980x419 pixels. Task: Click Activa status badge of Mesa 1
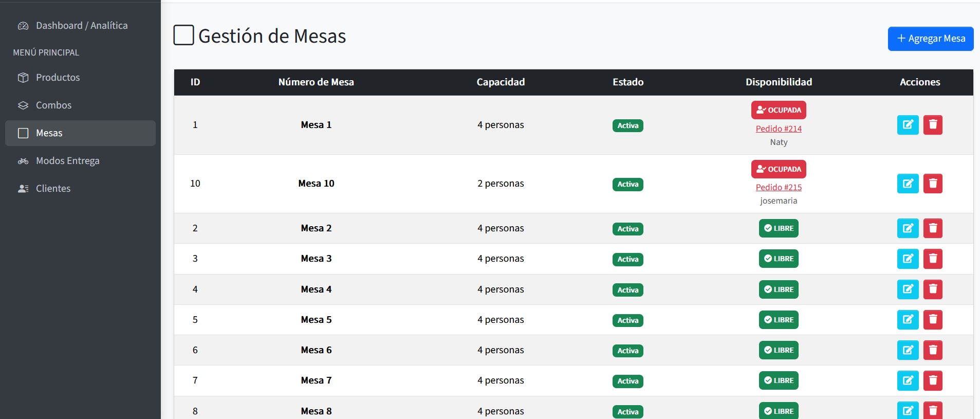coord(628,125)
